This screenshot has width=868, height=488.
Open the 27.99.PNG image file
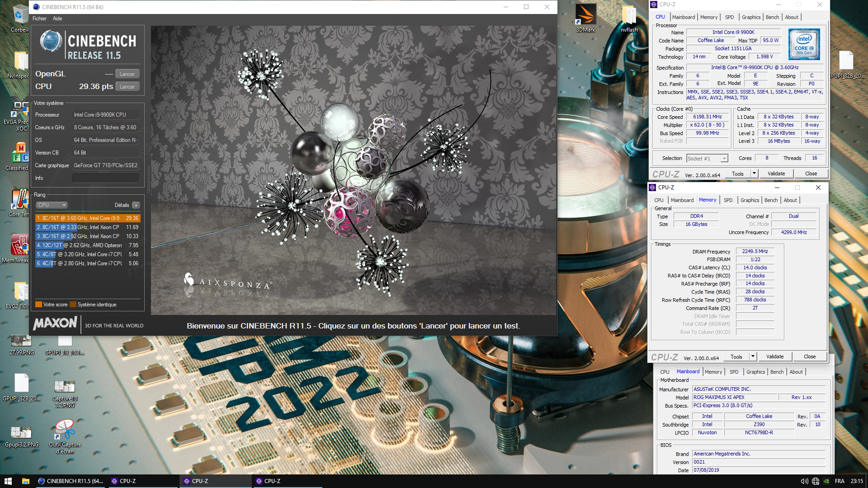point(21,345)
